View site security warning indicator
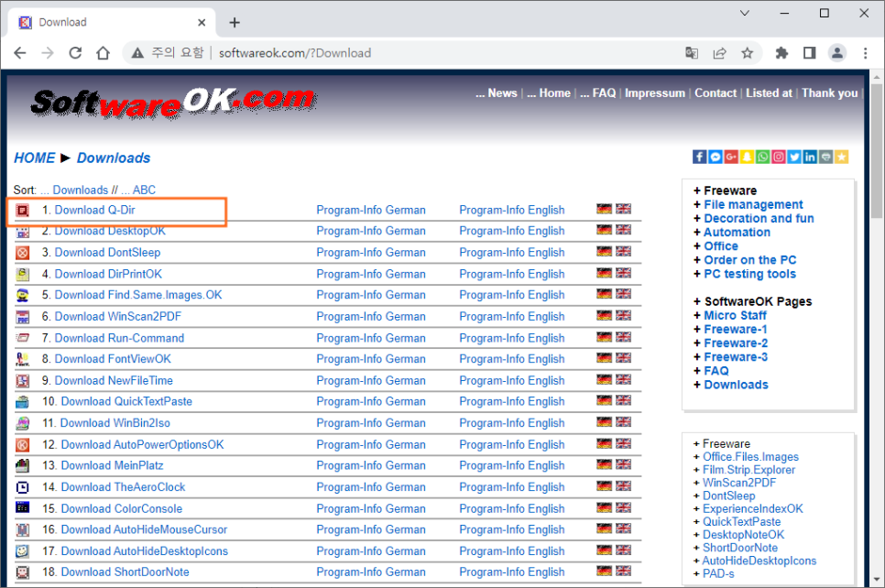This screenshot has height=588, width=885. (168, 53)
